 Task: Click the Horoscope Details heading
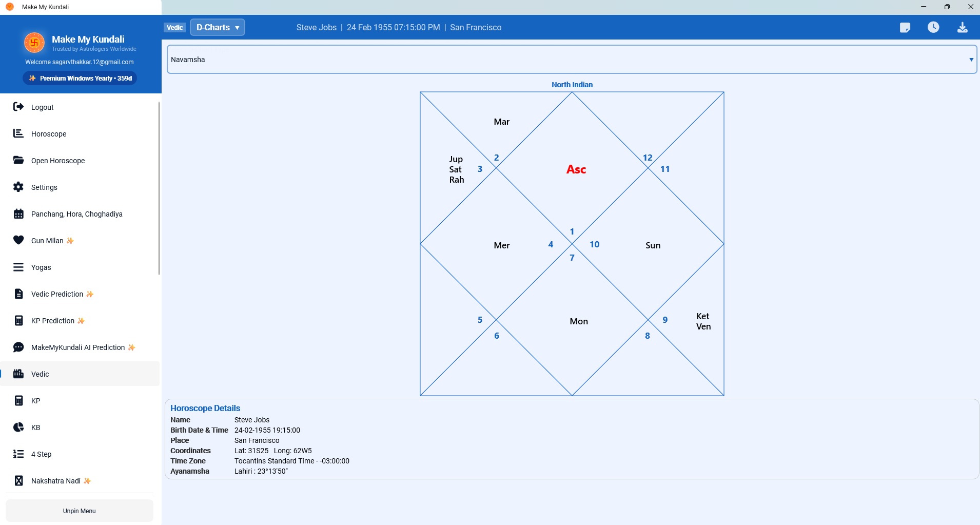point(205,408)
